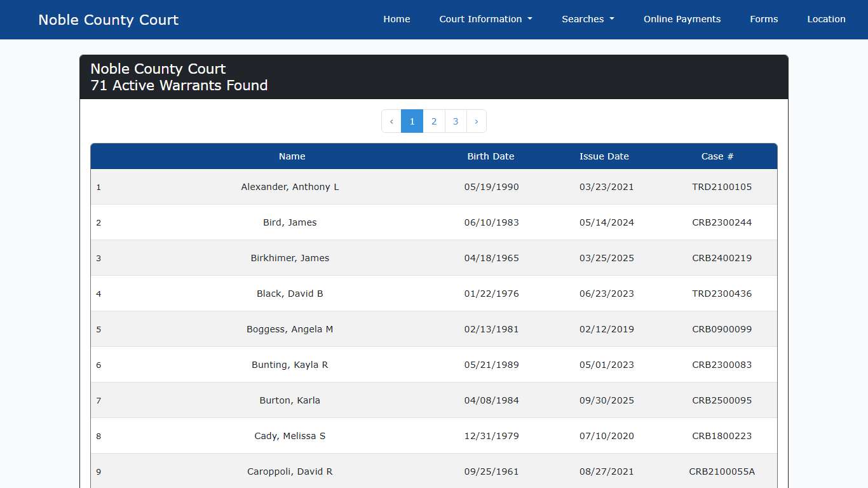Open the Home navigation link
The image size is (868, 488).
pos(397,19)
